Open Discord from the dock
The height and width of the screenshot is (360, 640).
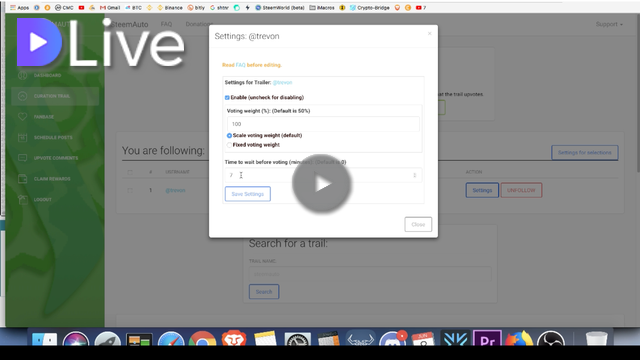tap(393, 339)
